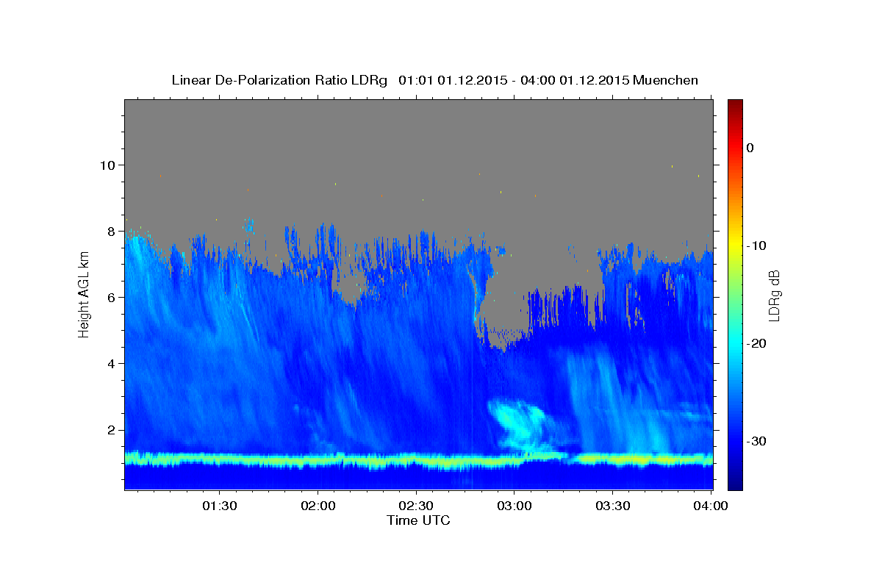Click the 02:30 time tick label
The width and height of the screenshot is (882, 588).
point(416,506)
